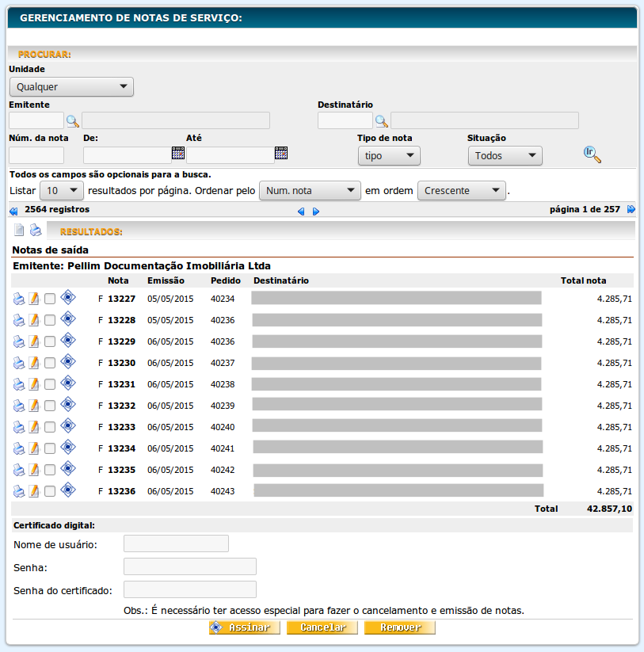
Task: Select the checkbox for nota 13232
Action: pos(50,406)
